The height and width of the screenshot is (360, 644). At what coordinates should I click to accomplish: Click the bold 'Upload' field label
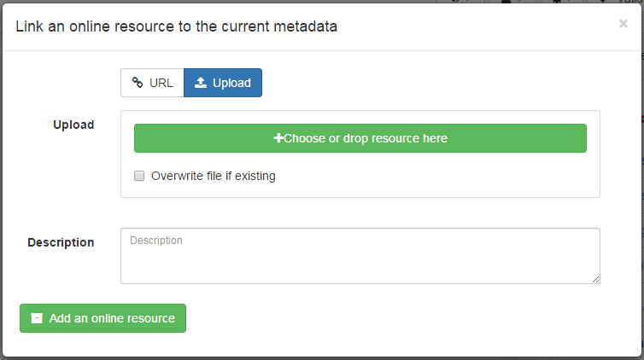pos(73,125)
